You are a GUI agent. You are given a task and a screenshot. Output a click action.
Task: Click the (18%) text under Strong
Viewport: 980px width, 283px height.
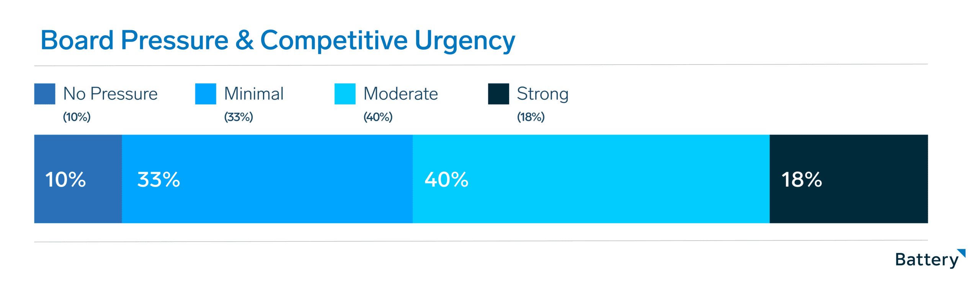(531, 117)
